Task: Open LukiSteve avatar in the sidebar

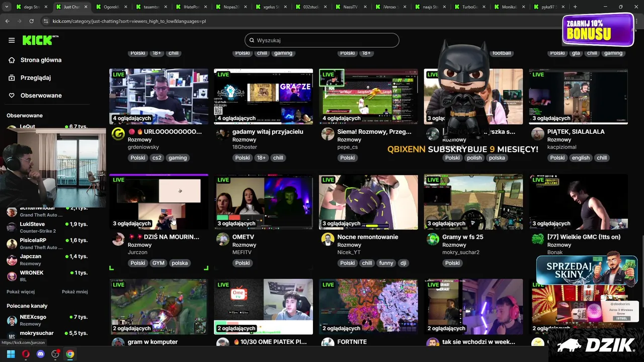Action: [x=12, y=227]
